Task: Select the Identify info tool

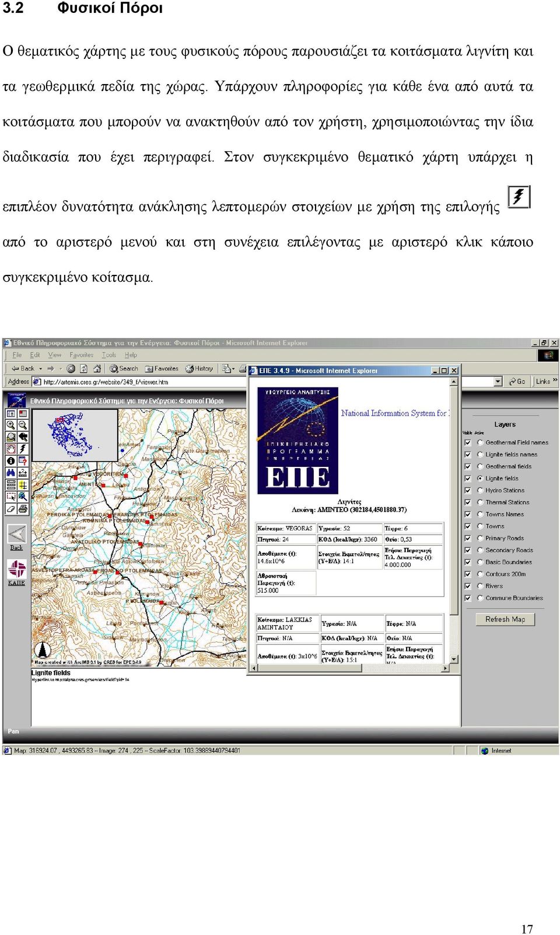Action: [x=11, y=460]
